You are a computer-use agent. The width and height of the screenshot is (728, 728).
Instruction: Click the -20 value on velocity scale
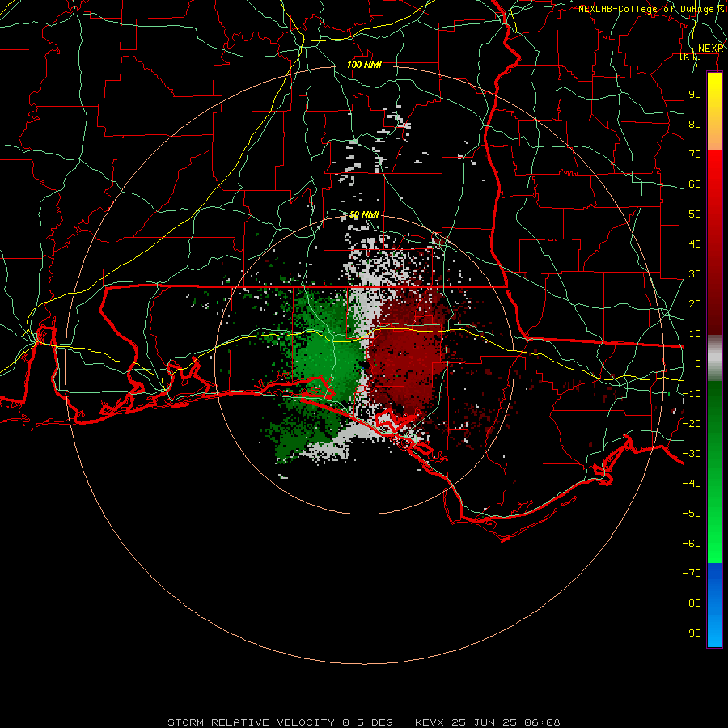coord(692,423)
